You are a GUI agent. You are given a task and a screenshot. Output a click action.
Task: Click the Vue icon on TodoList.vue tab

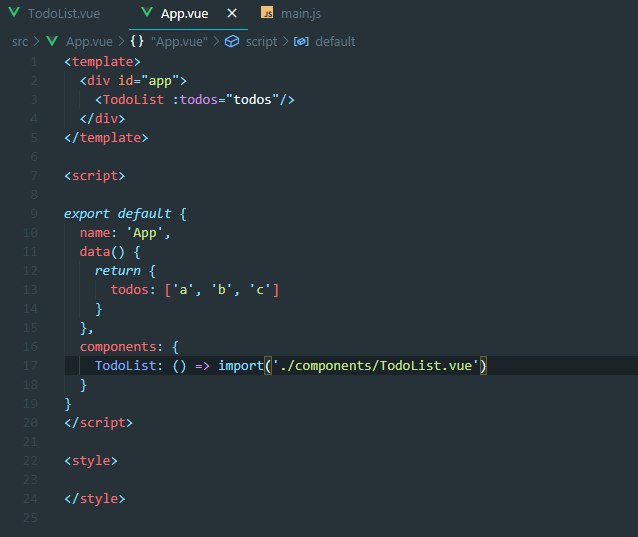tap(14, 12)
